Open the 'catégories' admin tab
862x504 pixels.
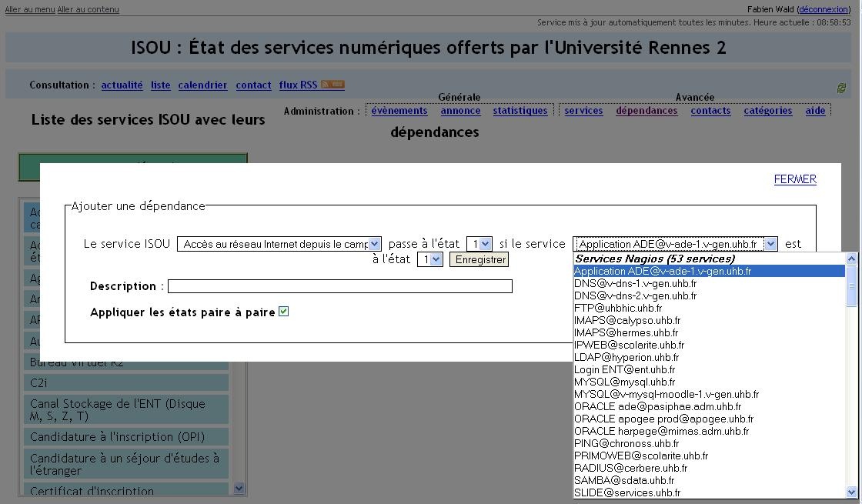[x=767, y=111]
